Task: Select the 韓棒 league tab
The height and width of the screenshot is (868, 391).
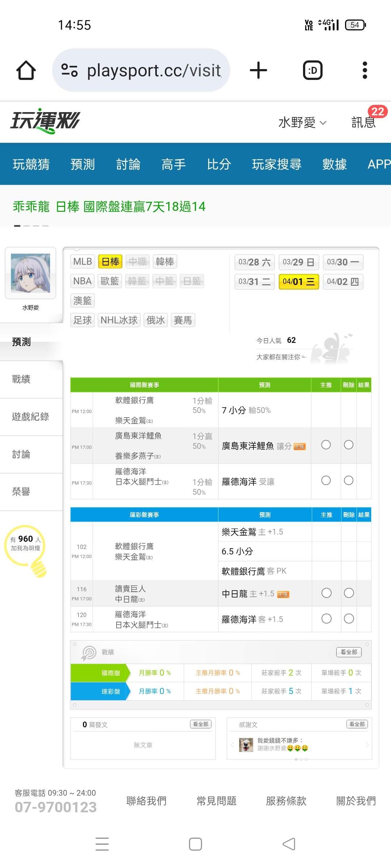Action: click(165, 261)
